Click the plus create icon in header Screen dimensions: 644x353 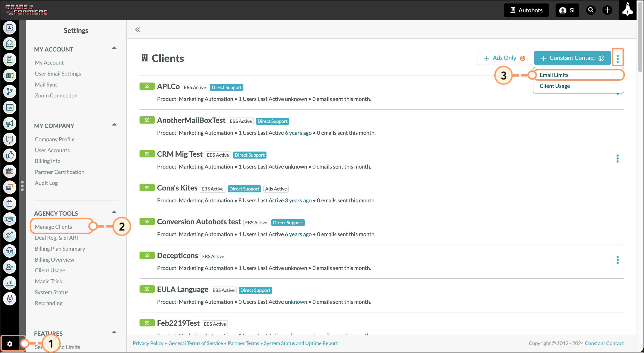(x=607, y=10)
